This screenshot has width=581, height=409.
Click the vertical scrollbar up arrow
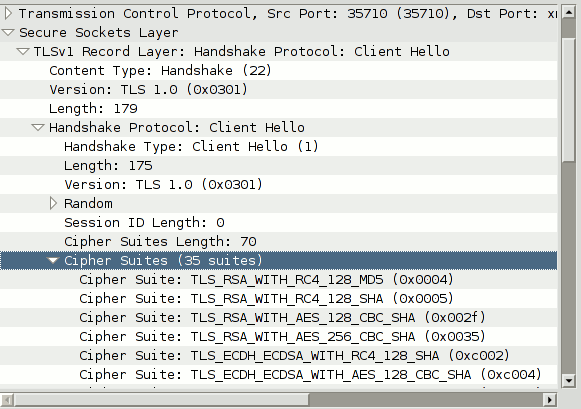[569, 12]
